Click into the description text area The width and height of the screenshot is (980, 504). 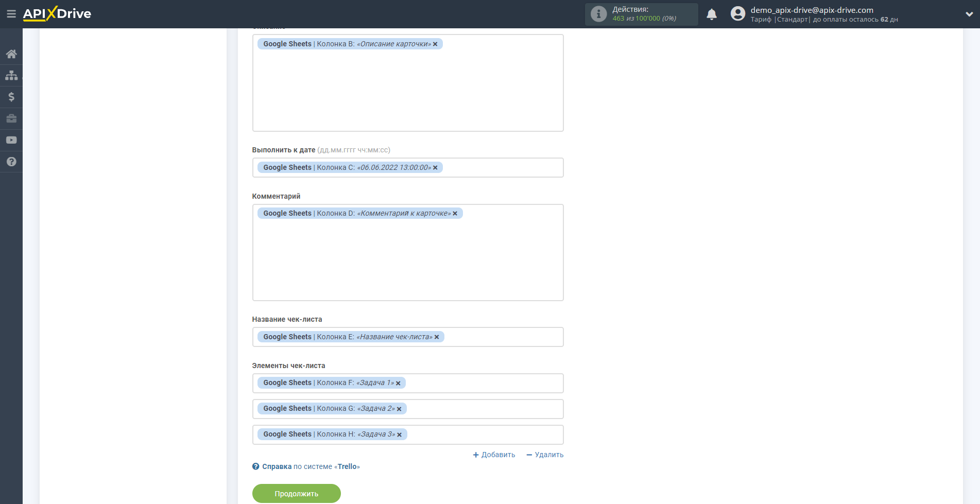tap(408, 83)
